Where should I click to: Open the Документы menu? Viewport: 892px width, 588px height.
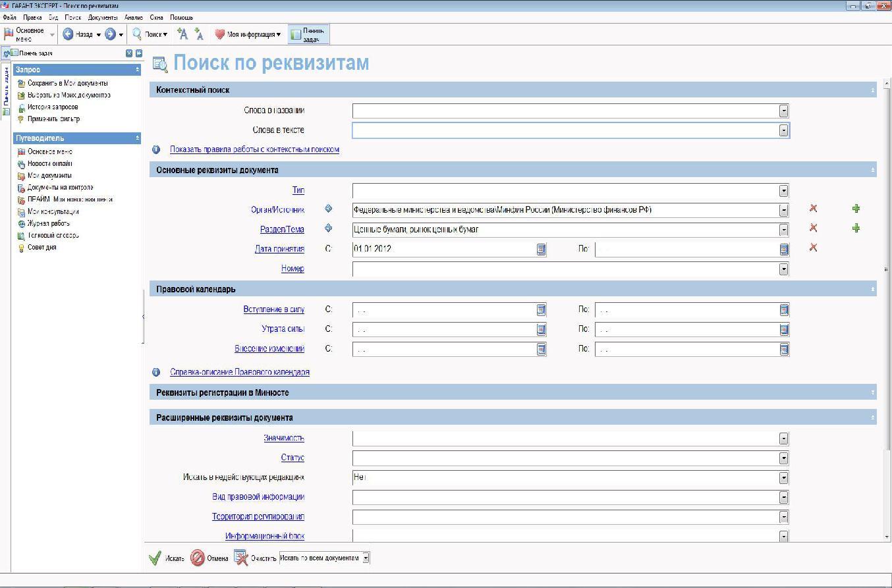(x=103, y=17)
